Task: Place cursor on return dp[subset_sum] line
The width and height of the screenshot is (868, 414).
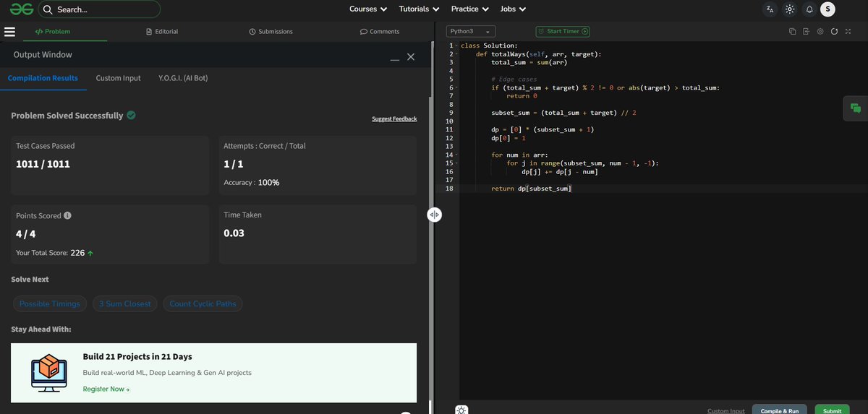Action: click(x=532, y=189)
